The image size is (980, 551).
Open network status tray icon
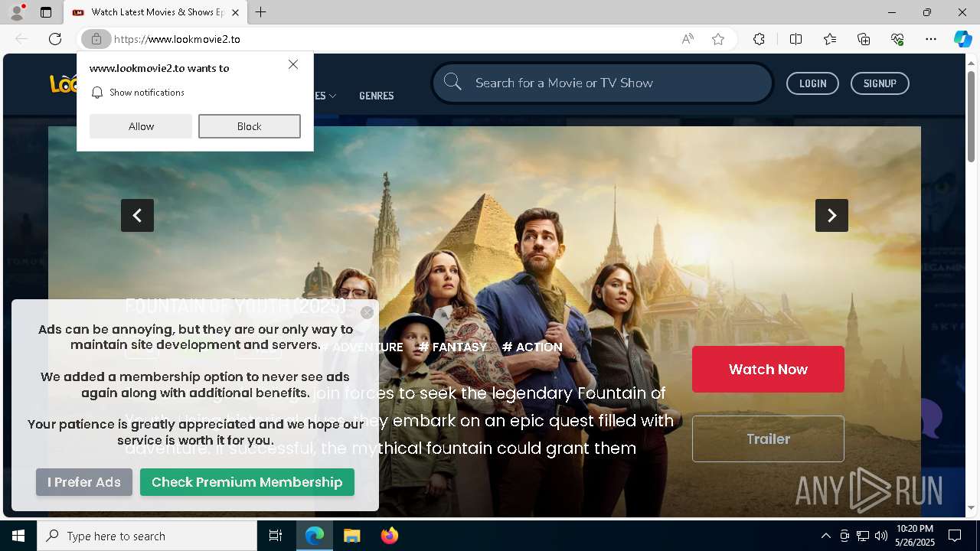click(863, 536)
